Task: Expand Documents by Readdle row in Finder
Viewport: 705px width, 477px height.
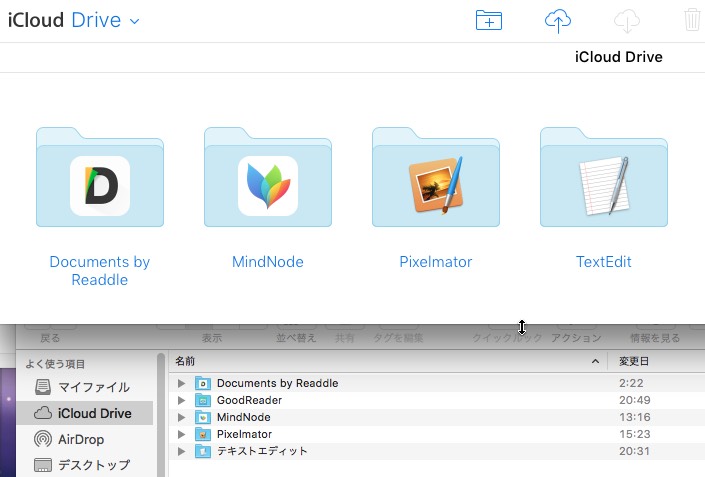Action: 181,383
